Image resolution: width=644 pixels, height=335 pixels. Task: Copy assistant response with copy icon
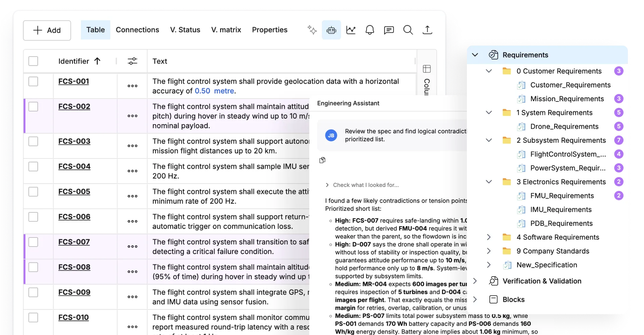pos(322,160)
